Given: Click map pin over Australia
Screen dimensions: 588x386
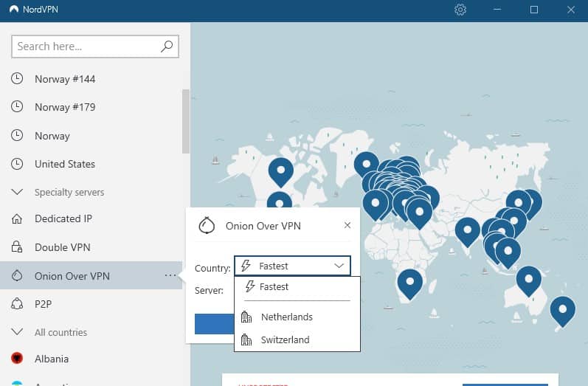Looking at the screenshot, I should [529, 280].
